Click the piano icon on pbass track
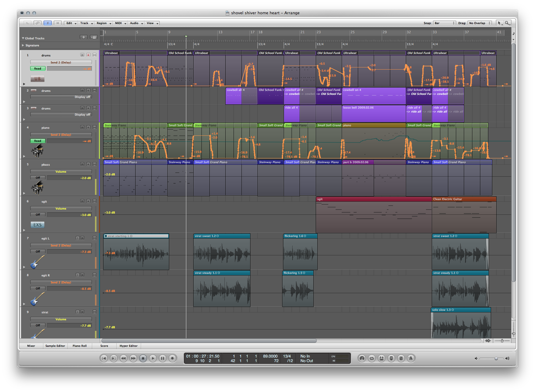The height and width of the screenshot is (392, 535). click(x=37, y=187)
